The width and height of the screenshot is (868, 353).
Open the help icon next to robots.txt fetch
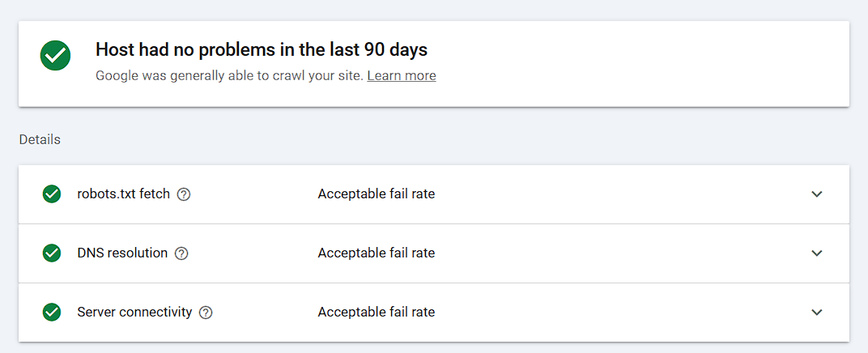point(184,194)
